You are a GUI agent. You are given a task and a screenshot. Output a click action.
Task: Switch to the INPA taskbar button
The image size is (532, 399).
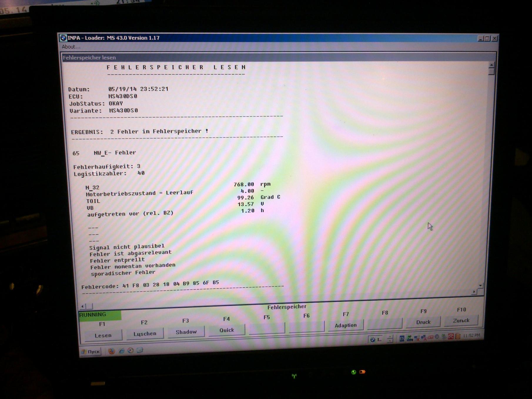click(x=376, y=340)
